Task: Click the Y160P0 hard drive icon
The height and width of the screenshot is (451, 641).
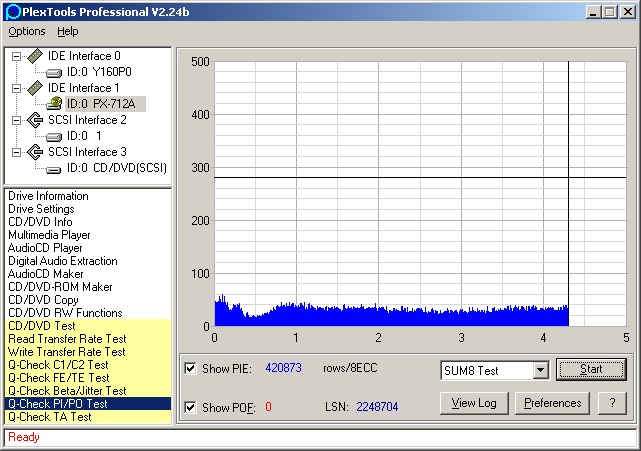Action: (x=54, y=73)
